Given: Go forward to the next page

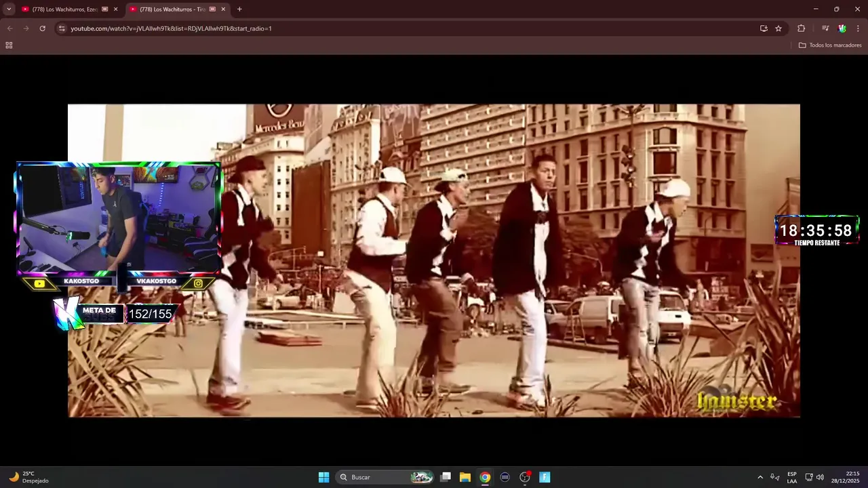Looking at the screenshot, I should (26, 28).
